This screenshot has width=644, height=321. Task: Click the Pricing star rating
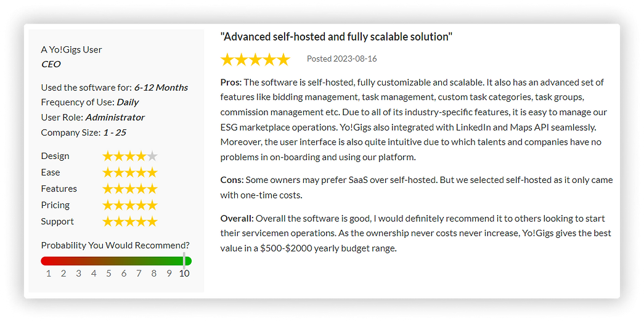pyautogui.click(x=130, y=205)
